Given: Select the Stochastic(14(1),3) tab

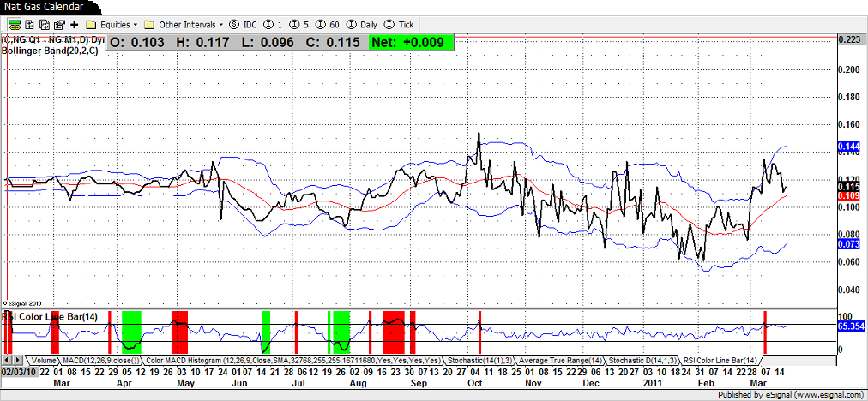Looking at the screenshot, I should 479,360.
